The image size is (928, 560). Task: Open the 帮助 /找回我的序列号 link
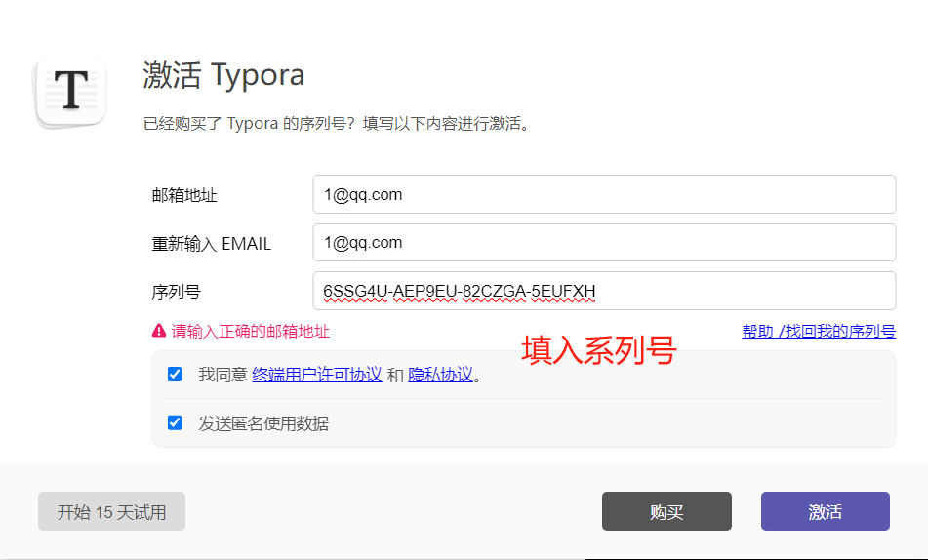click(819, 331)
